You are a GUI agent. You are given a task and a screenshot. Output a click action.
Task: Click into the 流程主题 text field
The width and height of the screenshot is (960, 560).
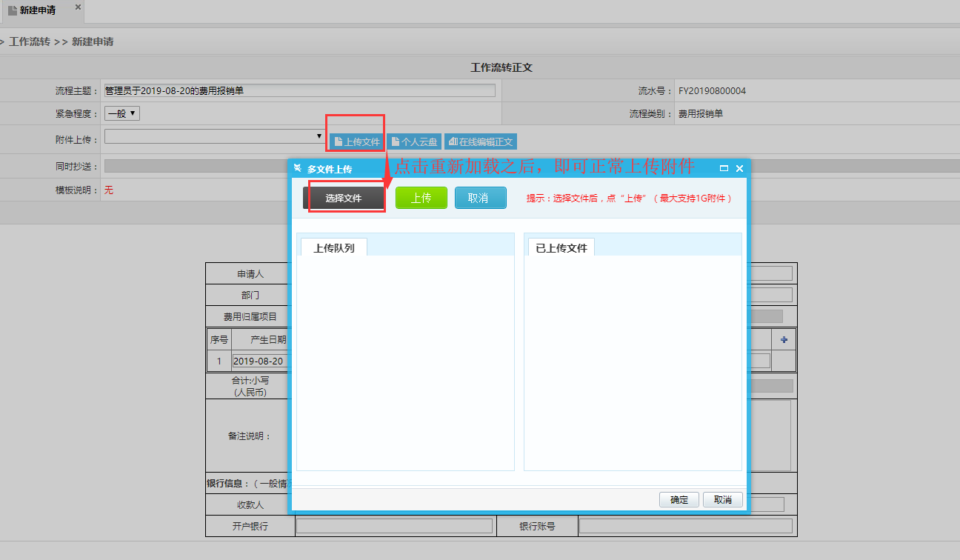(x=299, y=90)
